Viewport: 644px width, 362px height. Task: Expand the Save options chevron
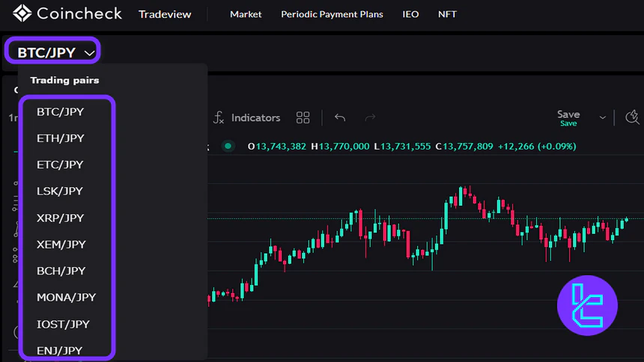coord(603,117)
